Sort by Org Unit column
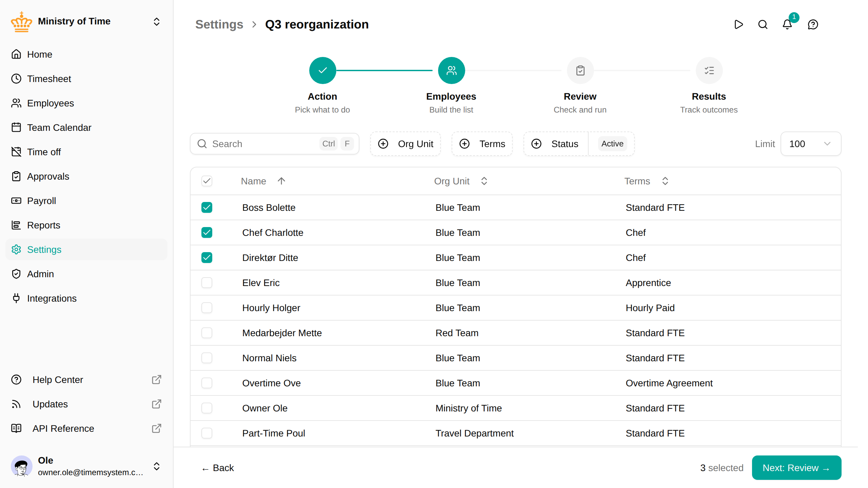Screen dimensions: 868x488 [461, 181]
